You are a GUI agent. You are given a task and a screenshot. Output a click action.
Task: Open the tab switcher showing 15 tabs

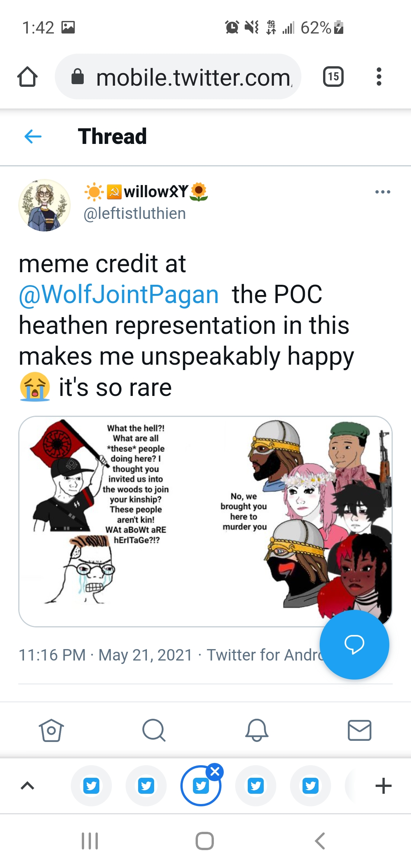[333, 77]
